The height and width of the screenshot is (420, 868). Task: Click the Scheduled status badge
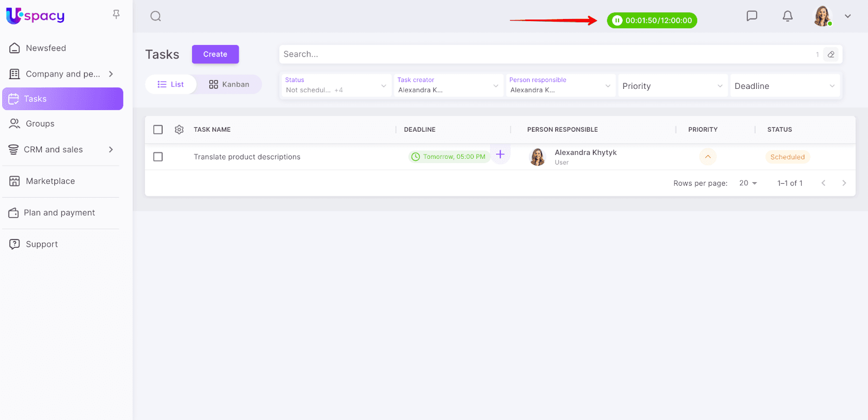(x=788, y=157)
